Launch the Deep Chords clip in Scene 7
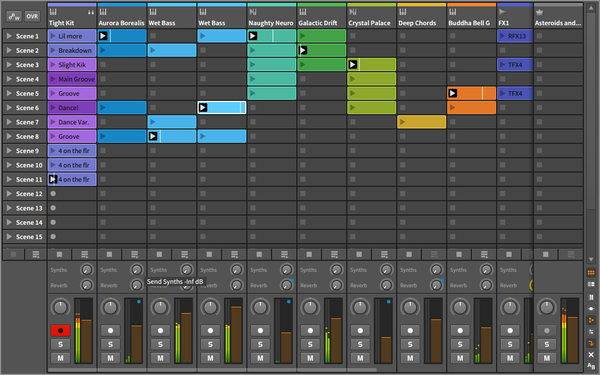This screenshot has width=600, height=375. coord(402,122)
